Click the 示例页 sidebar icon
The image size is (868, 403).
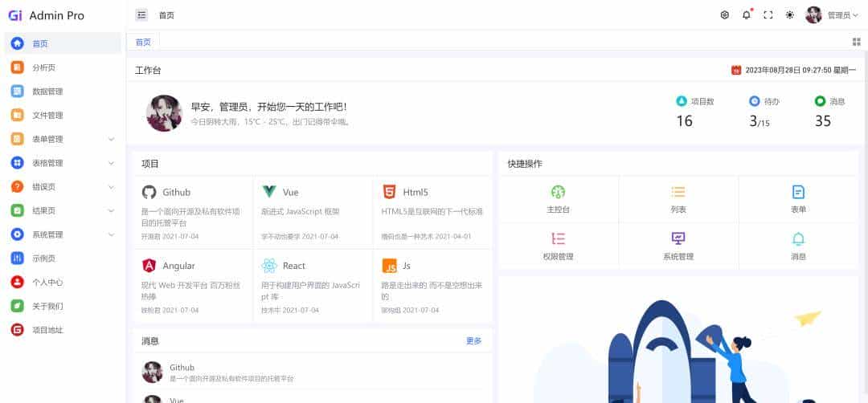(x=17, y=258)
